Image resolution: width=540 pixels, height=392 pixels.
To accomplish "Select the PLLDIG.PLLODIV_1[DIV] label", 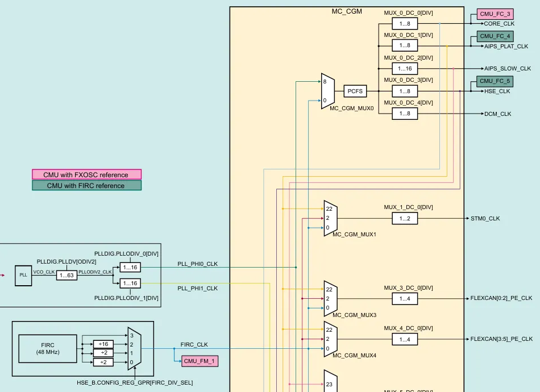I will tap(126, 298).
